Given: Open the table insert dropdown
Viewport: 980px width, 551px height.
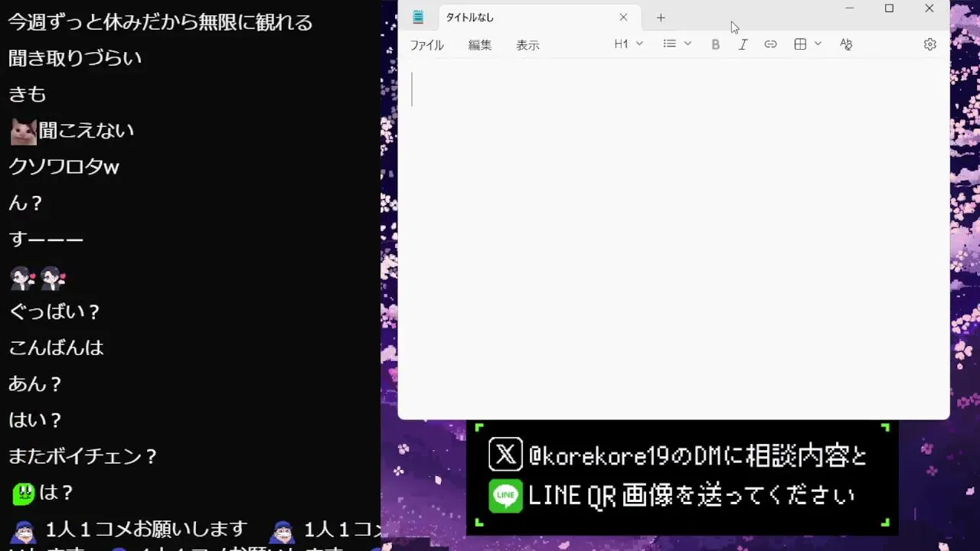Looking at the screenshot, I should [808, 44].
